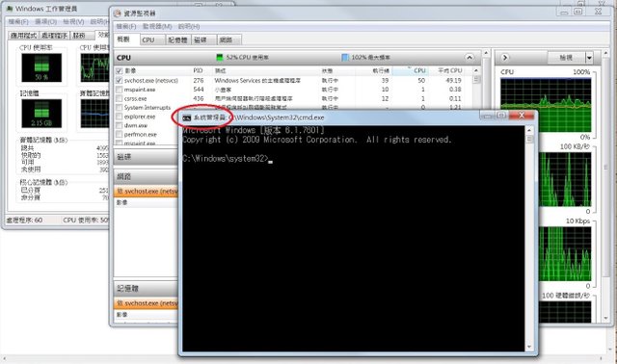Uncheck svchost.exe (netsvcs) in the CPU list
The image size is (617, 364).
(119, 80)
